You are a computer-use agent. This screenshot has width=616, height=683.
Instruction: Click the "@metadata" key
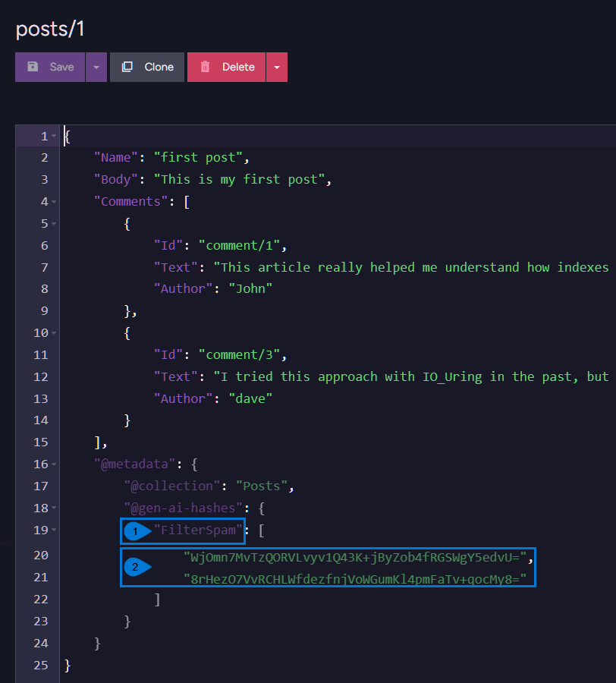134,464
